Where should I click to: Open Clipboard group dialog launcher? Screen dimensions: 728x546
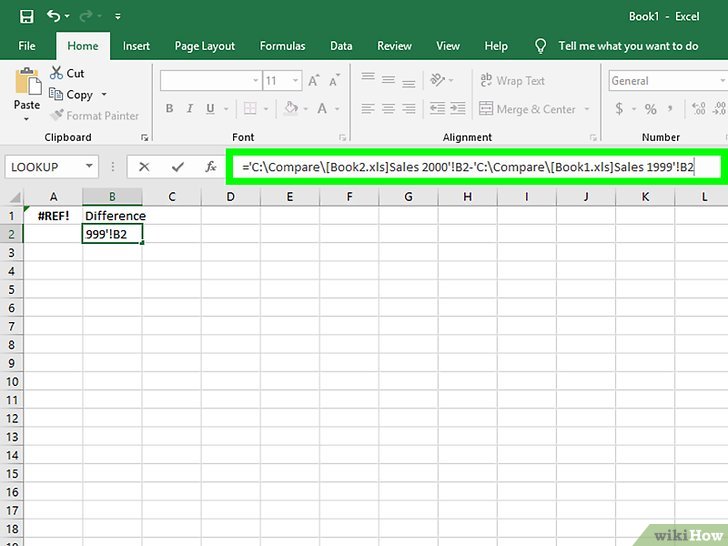(144, 137)
